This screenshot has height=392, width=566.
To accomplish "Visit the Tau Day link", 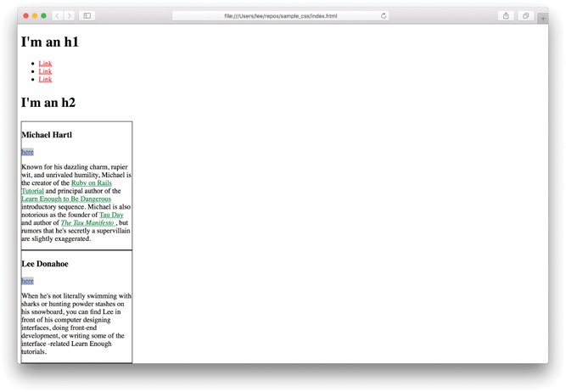I will [111, 216].
